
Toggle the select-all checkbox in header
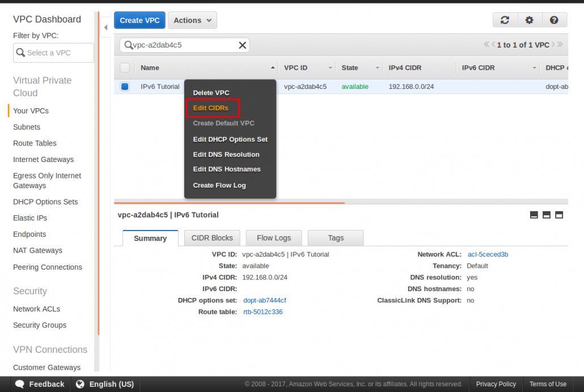click(x=125, y=68)
